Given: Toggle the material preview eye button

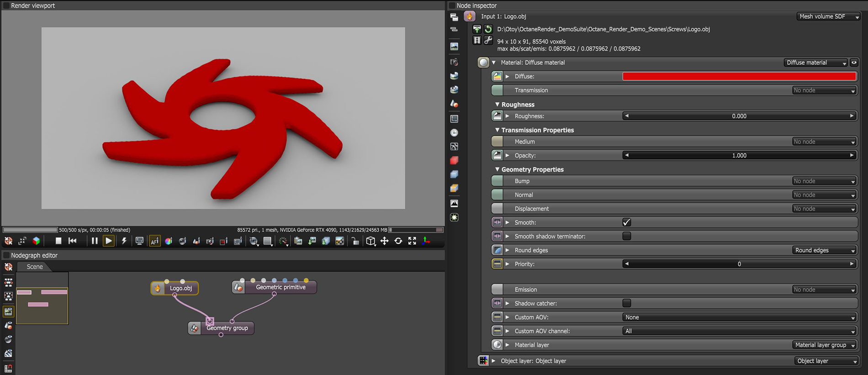Looking at the screenshot, I should pyautogui.click(x=854, y=63).
